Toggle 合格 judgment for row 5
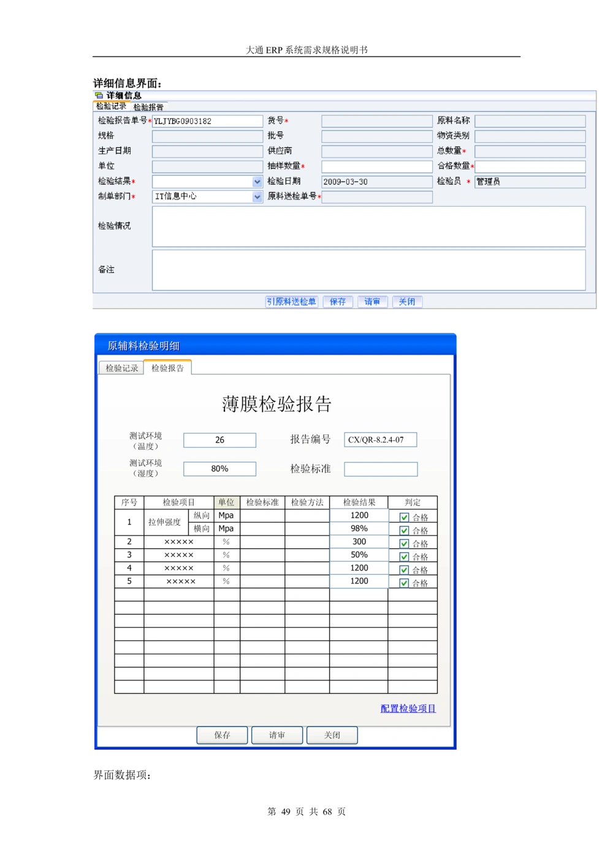Screen dimensions: 613x868 coord(403,582)
